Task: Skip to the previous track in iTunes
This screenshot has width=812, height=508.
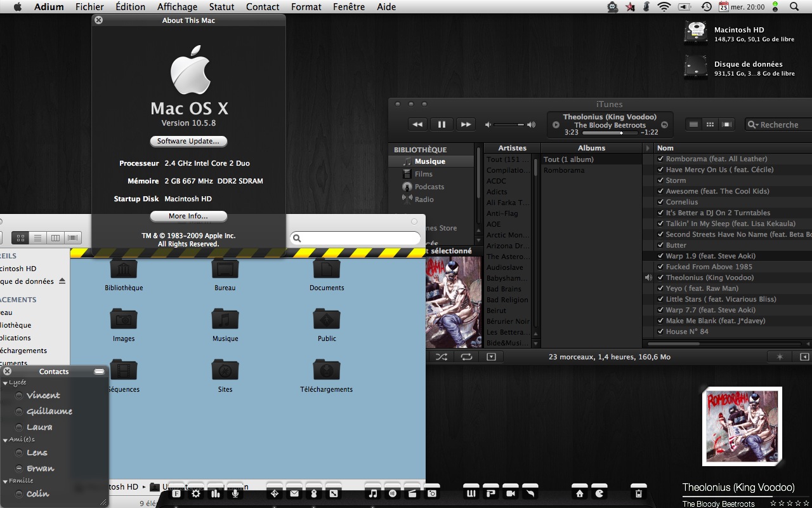Action: (417, 124)
